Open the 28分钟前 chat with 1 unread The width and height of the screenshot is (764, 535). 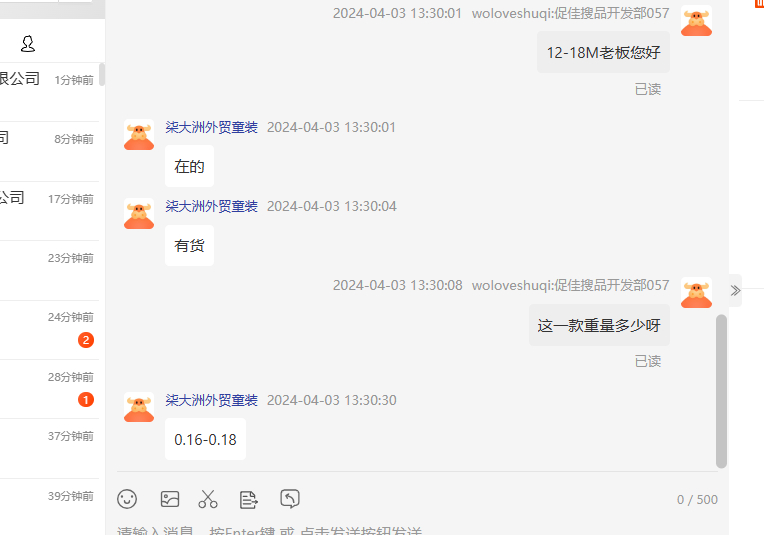[x=49, y=389]
